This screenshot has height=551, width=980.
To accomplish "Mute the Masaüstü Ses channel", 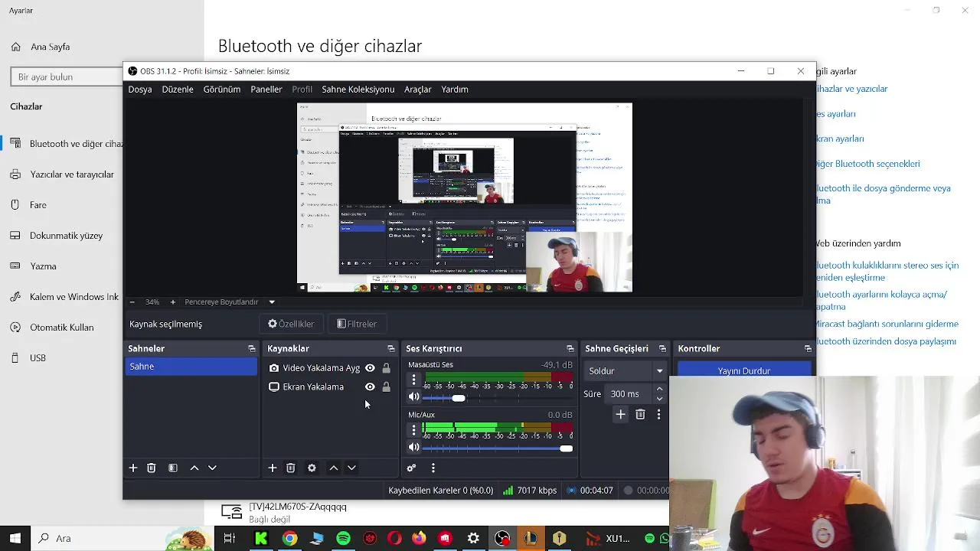I will coord(414,397).
